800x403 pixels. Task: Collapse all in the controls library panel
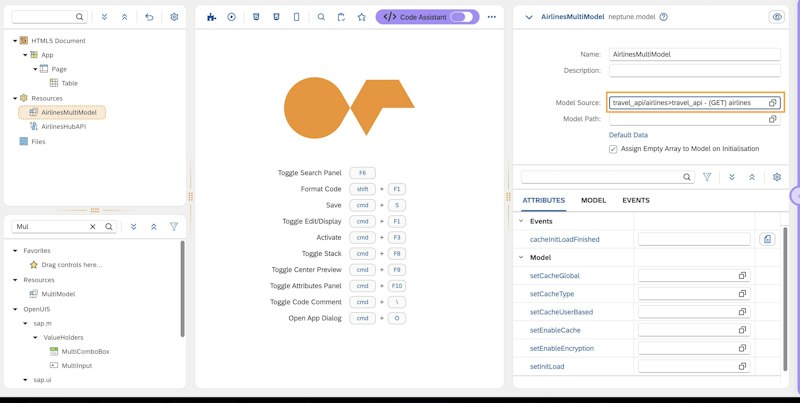(x=154, y=226)
